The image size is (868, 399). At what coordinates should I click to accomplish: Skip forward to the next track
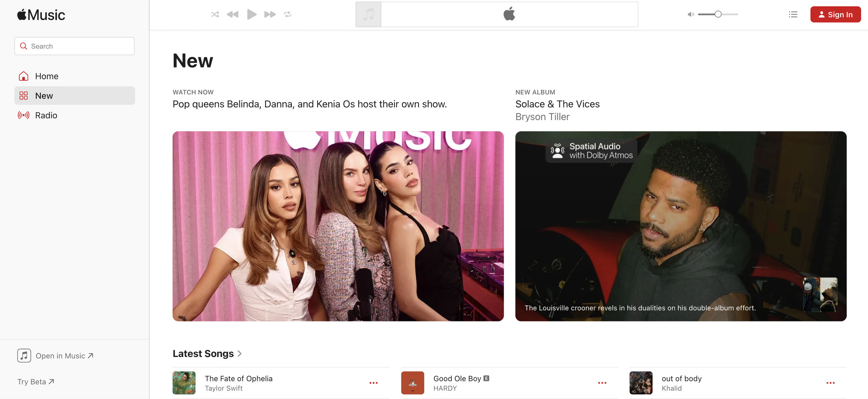(x=270, y=15)
